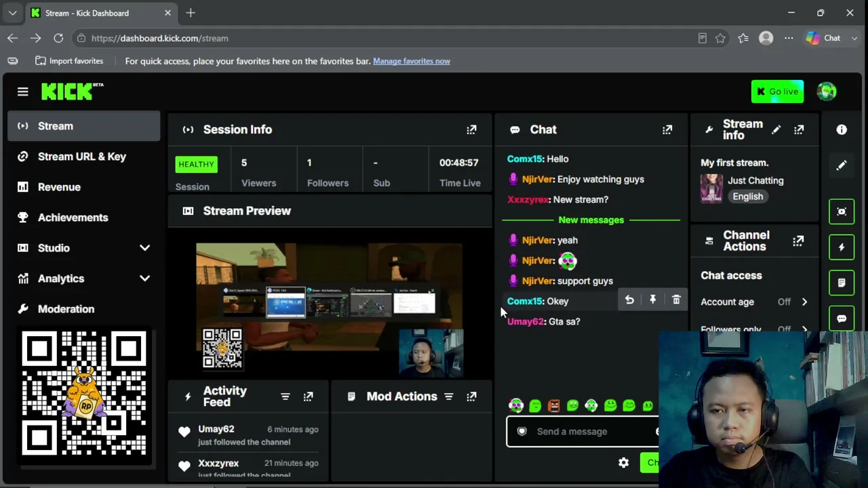The image size is (868, 488).
Task: Pop out the Chat panel
Action: [667, 129]
